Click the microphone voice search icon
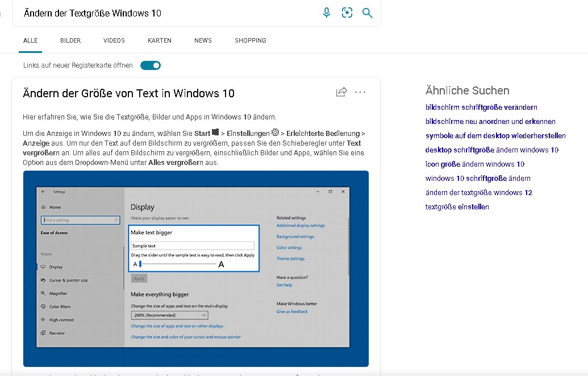This screenshot has height=376, width=588. [x=327, y=13]
